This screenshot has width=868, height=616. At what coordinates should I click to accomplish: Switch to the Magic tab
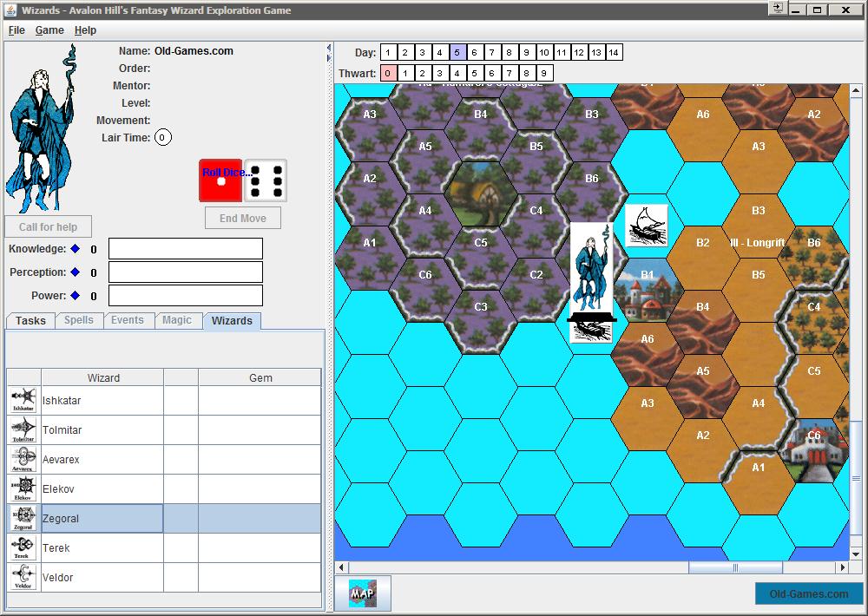pos(176,320)
